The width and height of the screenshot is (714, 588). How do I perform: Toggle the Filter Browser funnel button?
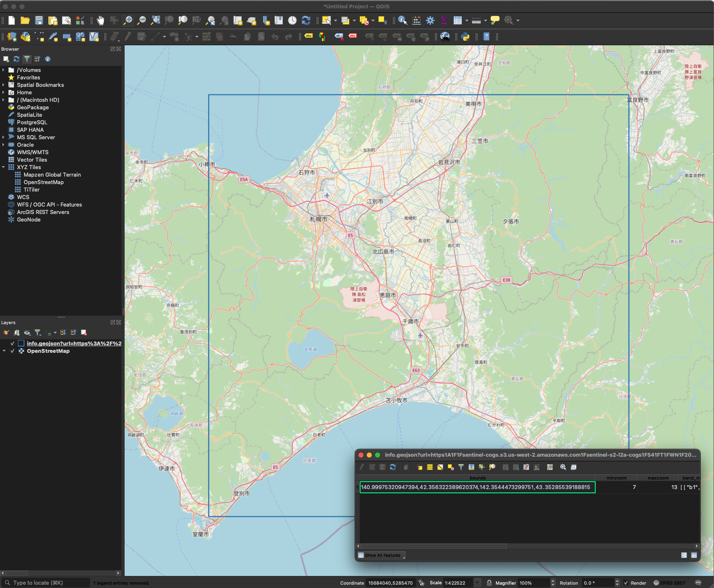pos(27,59)
